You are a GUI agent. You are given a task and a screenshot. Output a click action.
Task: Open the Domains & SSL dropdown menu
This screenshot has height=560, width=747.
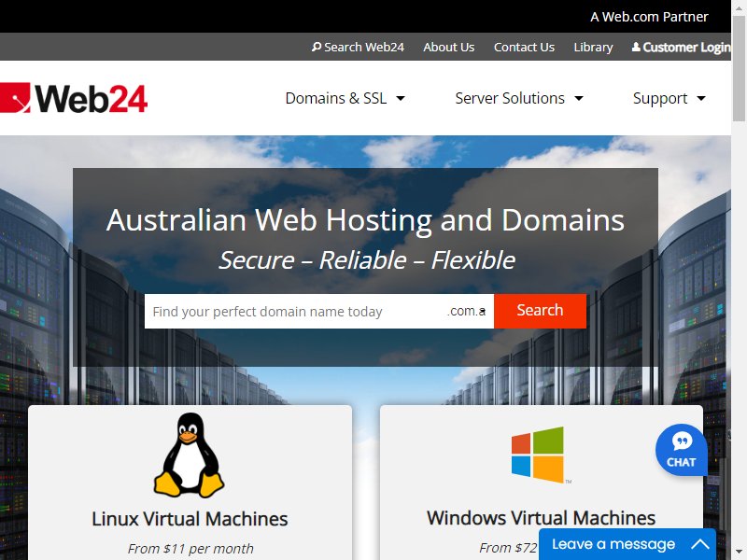(345, 98)
